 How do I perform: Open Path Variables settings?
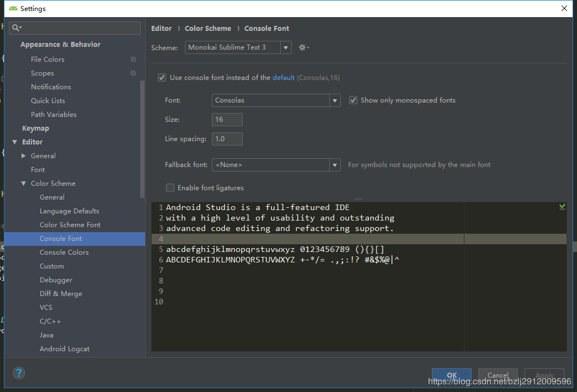pos(54,114)
